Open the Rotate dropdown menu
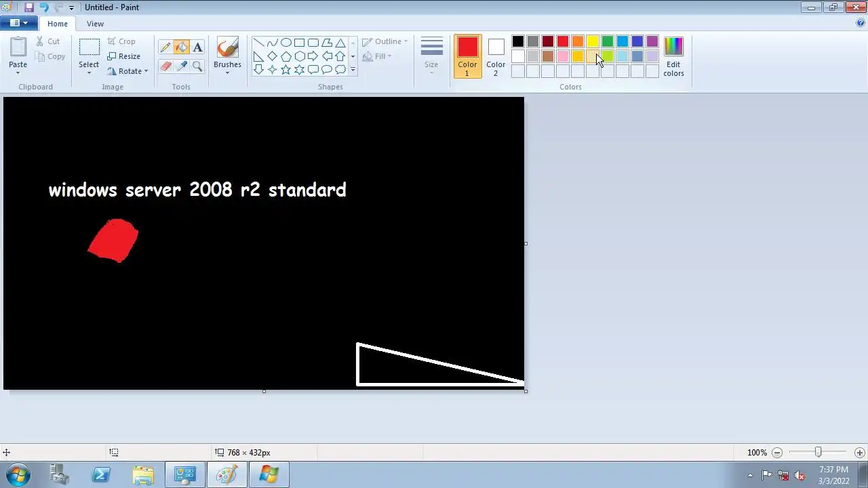This screenshot has height=488, width=868. [x=127, y=71]
